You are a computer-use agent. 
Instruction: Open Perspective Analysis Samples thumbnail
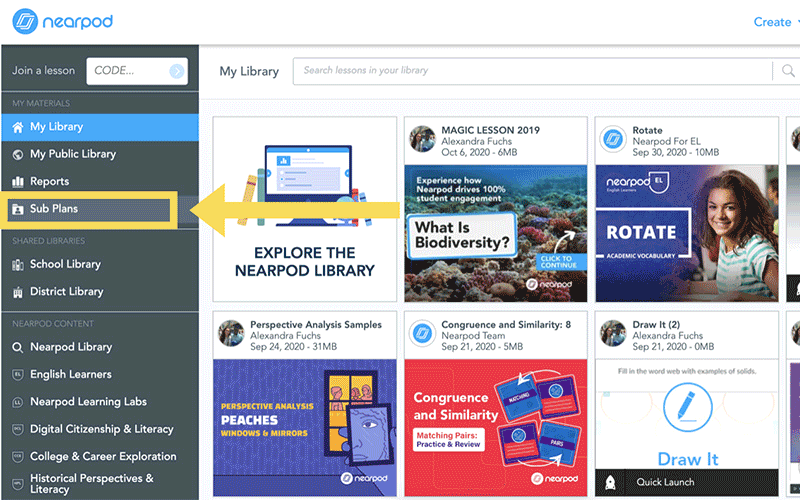[305, 428]
